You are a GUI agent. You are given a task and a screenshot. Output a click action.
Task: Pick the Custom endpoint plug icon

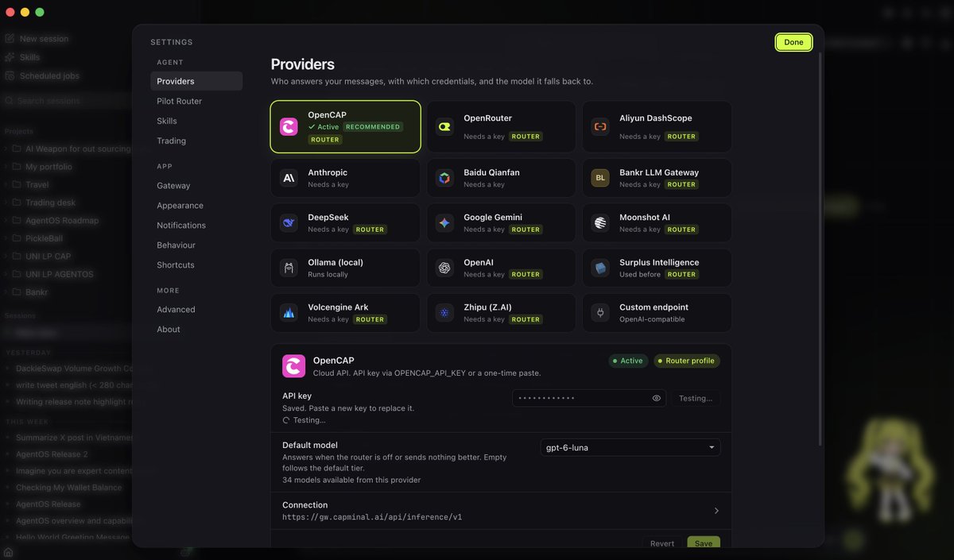pyautogui.click(x=600, y=313)
